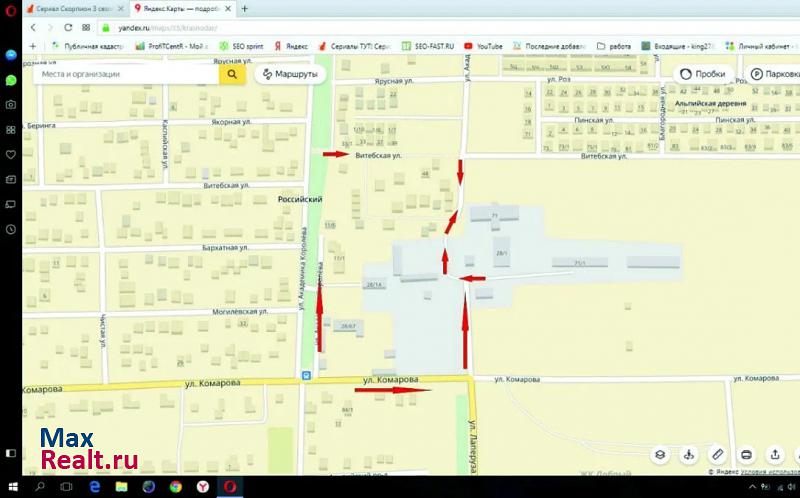The width and height of the screenshot is (800, 498).
Task: Open the browser history clock icon
Action: [x=11, y=229]
